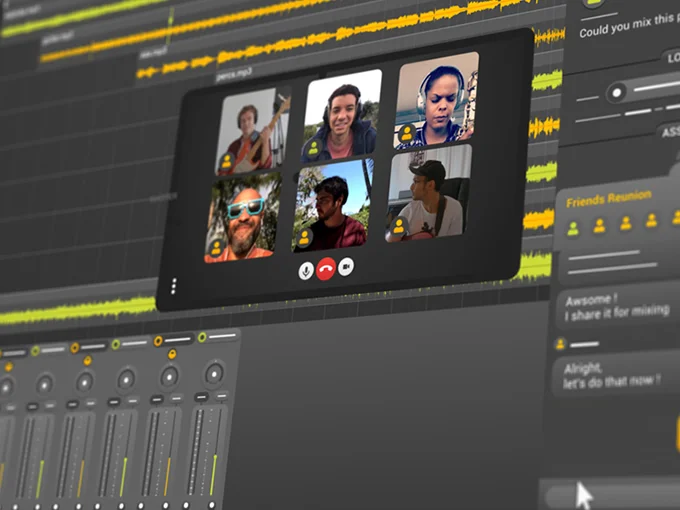Image resolution: width=680 pixels, height=510 pixels.
Task: Open the three-dot menu on call window
Action: click(173, 286)
